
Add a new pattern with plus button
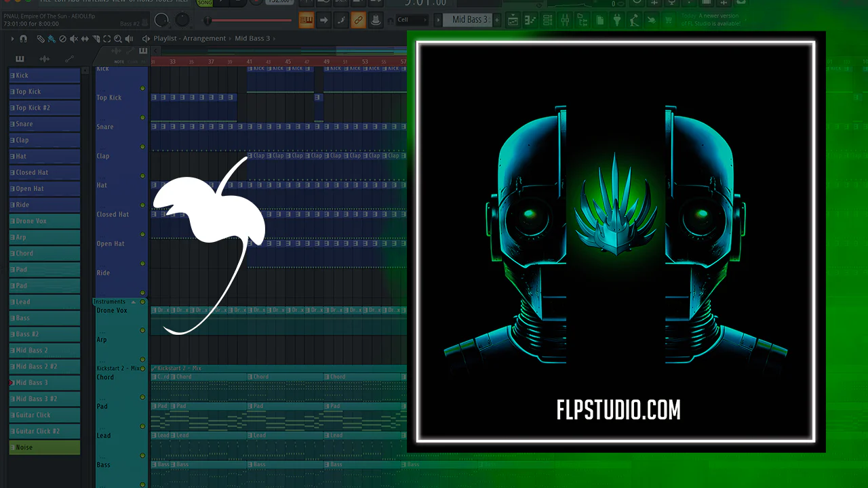tap(496, 20)
